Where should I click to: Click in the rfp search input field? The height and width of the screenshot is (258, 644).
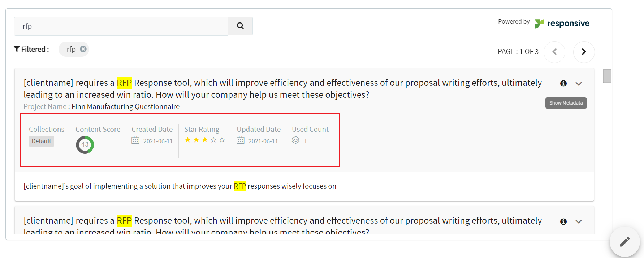click(121, 26)
